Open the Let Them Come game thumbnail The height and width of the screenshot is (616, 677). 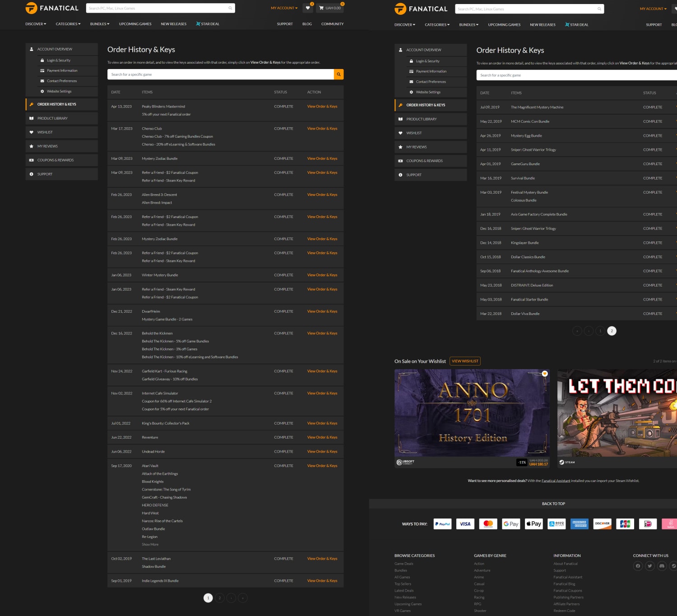(x=617, y=413)
